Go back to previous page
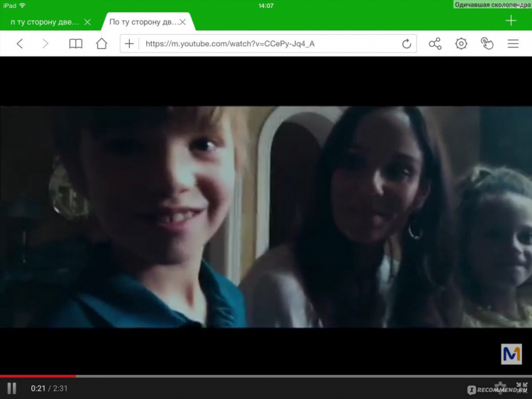532x399 pixels. [x=20, y=44]
